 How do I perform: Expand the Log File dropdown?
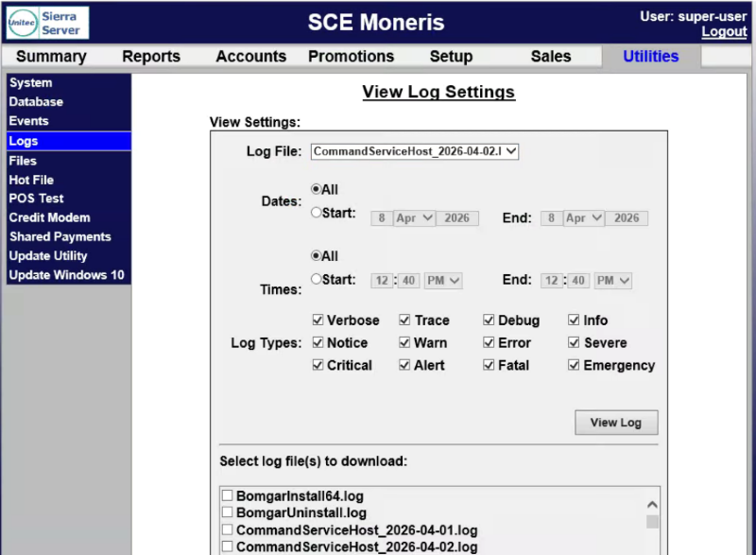coord(415,151)
